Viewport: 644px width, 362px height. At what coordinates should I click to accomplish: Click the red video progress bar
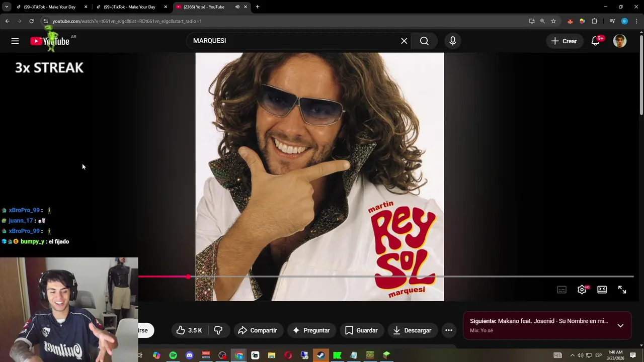click(x=163, y=277)
